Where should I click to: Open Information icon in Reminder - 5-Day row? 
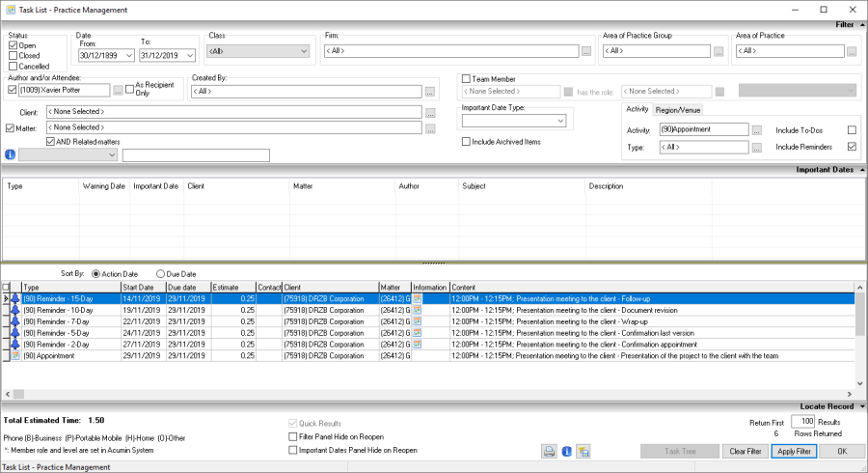point(417,333)
